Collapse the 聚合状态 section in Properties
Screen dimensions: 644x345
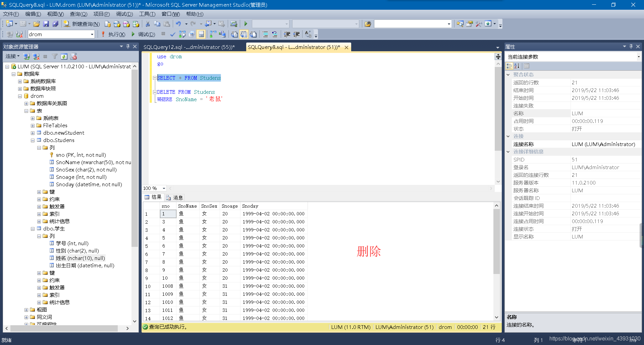[x=508, y=75]
